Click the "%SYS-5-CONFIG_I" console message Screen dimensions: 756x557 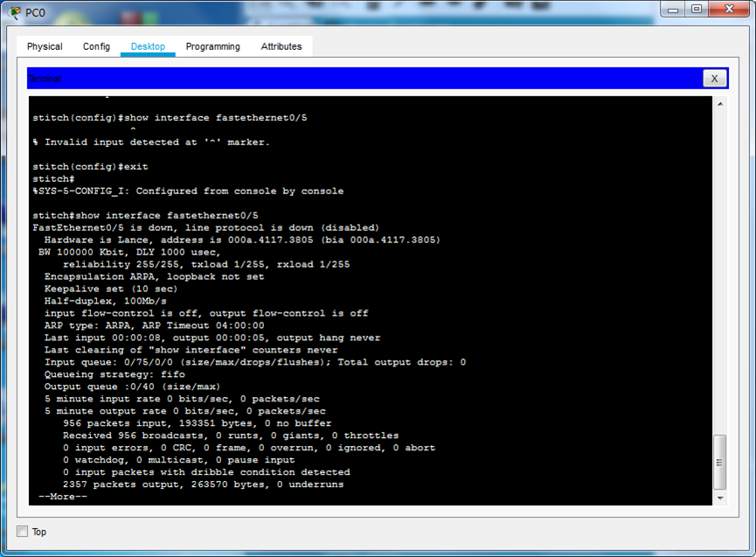(x=188, y=191)
